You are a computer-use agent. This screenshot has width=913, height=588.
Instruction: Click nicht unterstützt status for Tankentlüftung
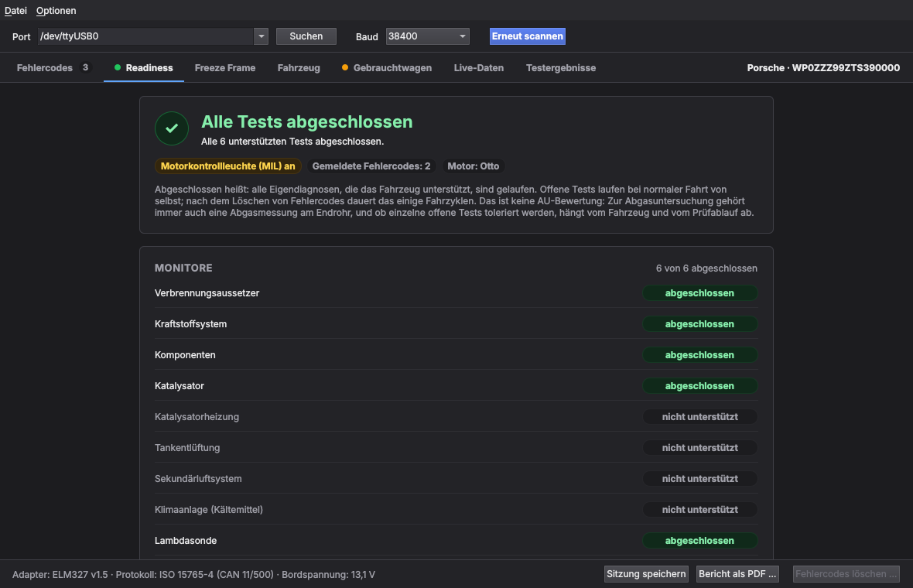(700, 447)
